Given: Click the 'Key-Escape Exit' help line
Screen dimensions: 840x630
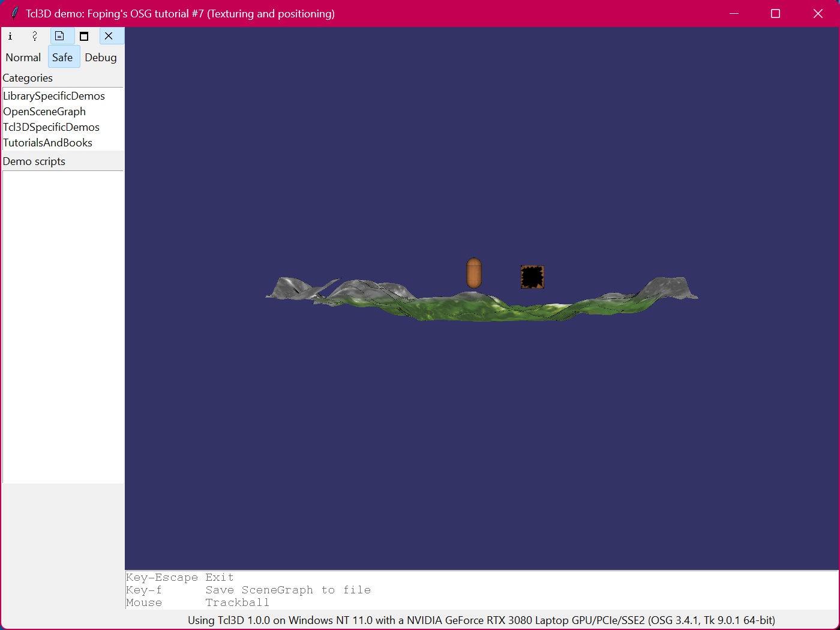Looking at the screenshot, I should pyautogui.click(x=180, y=577).
